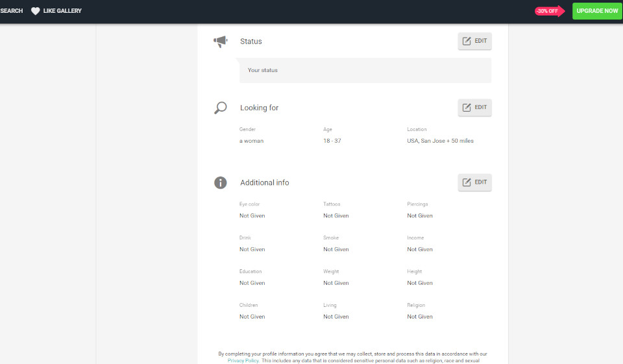Select the Eye color 'Not Given' value
The image size is (623, 364).
point(252,216)
